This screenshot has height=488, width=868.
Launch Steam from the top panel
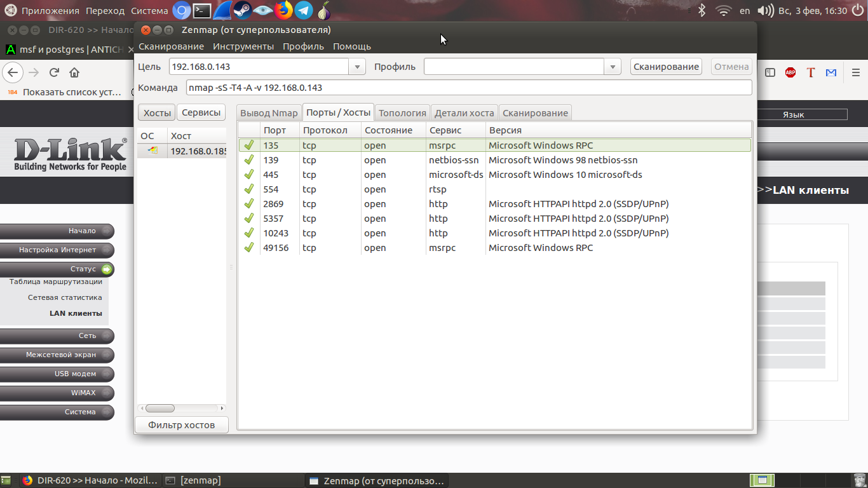[242, 10]
